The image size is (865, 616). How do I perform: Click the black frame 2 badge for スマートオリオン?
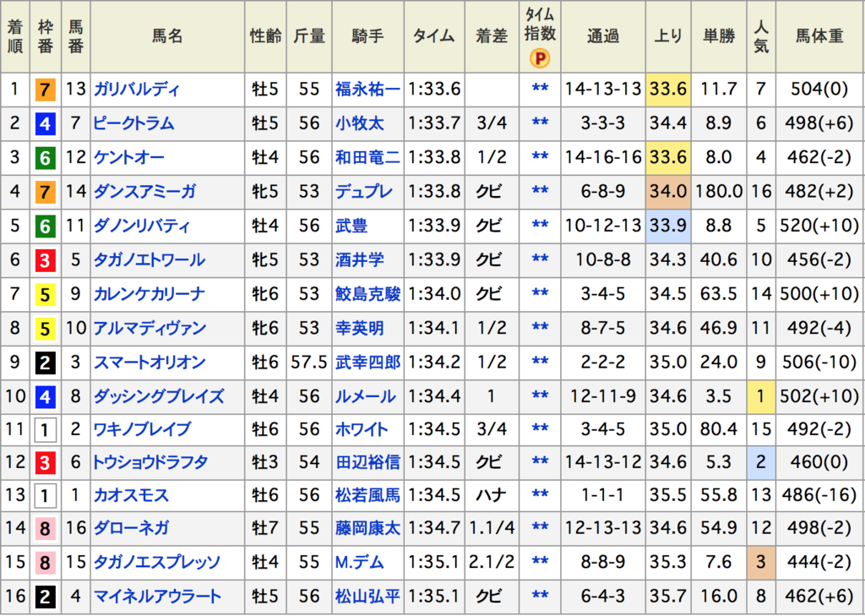46,363
